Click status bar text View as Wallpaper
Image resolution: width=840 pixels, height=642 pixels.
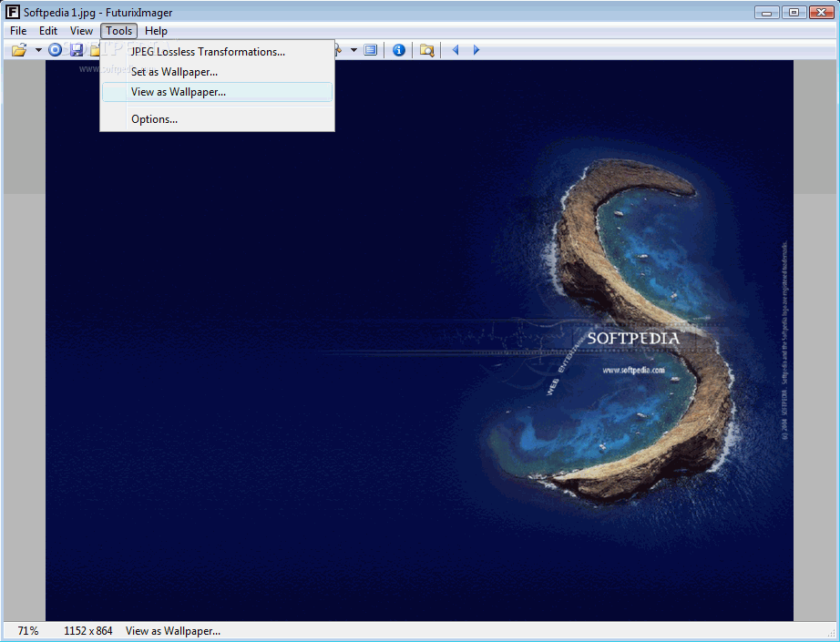(173, 631)
